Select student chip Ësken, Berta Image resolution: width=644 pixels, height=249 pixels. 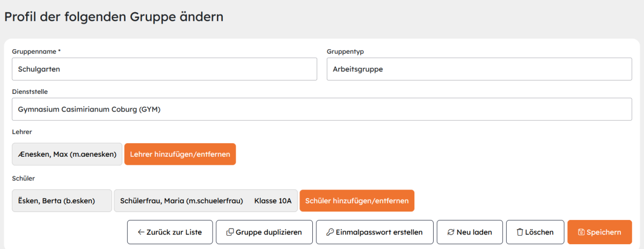62,201
